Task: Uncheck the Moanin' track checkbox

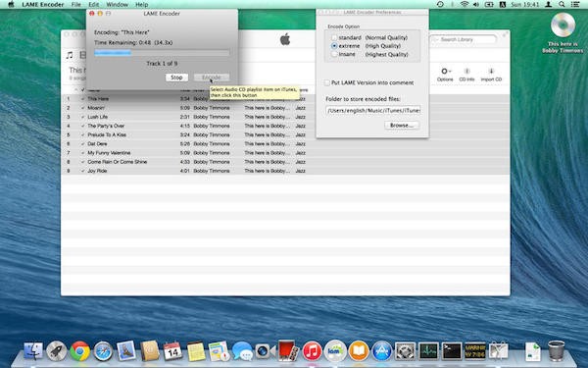Action: [x=82, y=108]
